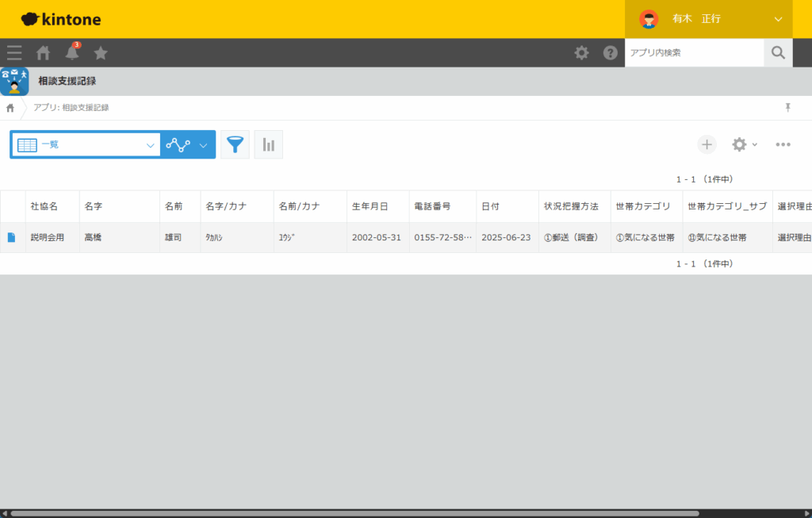Open the hamburger navigation menu
The width and height of the screenshot is (812, 518).
pyautogui.click(x=14, y=53)
